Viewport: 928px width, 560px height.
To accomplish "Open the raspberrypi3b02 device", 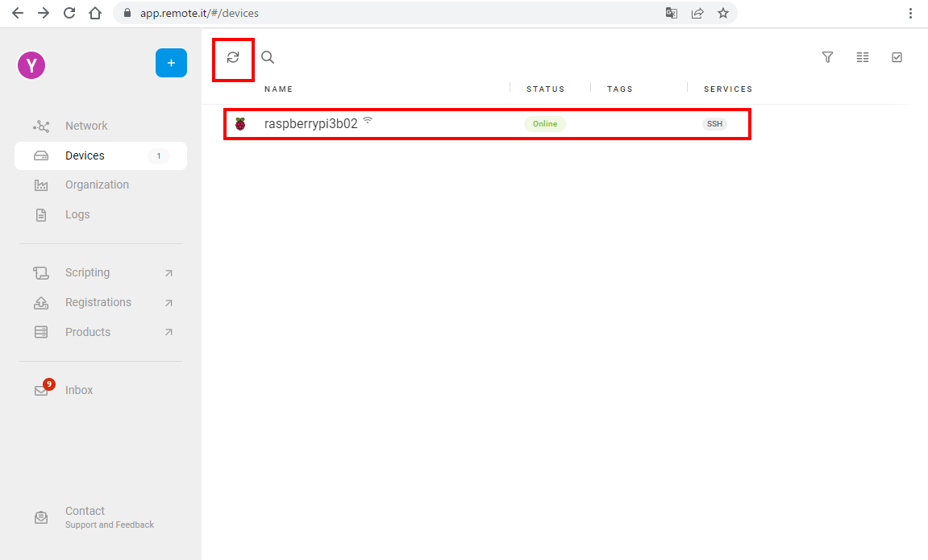I will (310, 124).
